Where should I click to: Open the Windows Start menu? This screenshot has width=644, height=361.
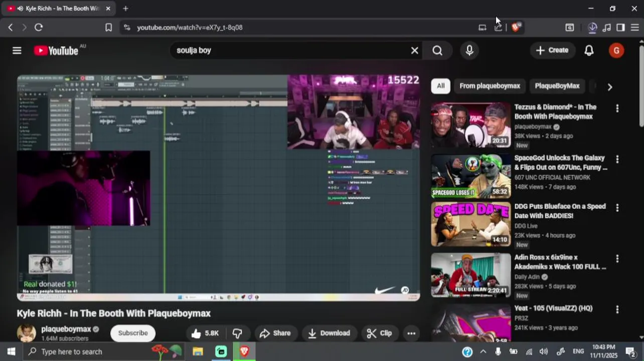pos(11,351)
